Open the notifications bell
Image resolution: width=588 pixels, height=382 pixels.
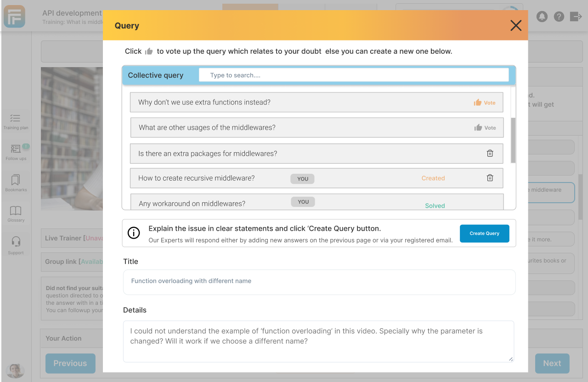click(x=542, y=17)
